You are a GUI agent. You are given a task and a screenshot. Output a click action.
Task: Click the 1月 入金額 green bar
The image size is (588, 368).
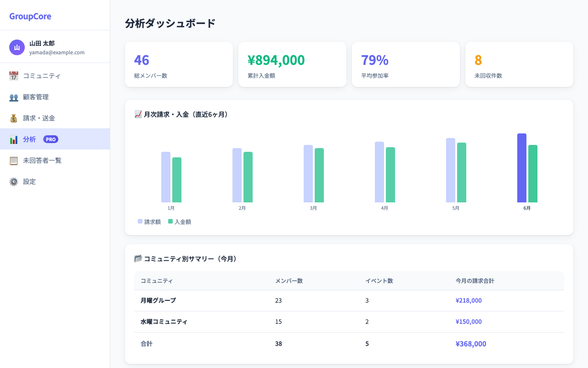[x=177, y=180]
